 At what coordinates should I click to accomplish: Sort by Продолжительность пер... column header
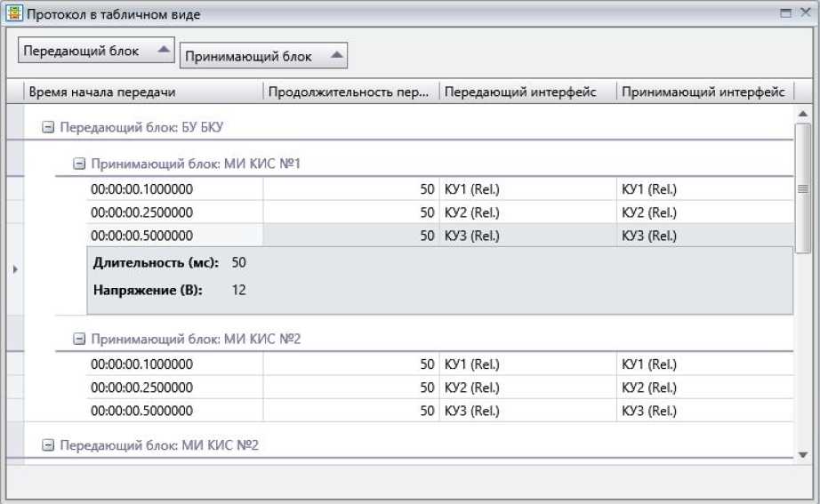pos(351,92)
